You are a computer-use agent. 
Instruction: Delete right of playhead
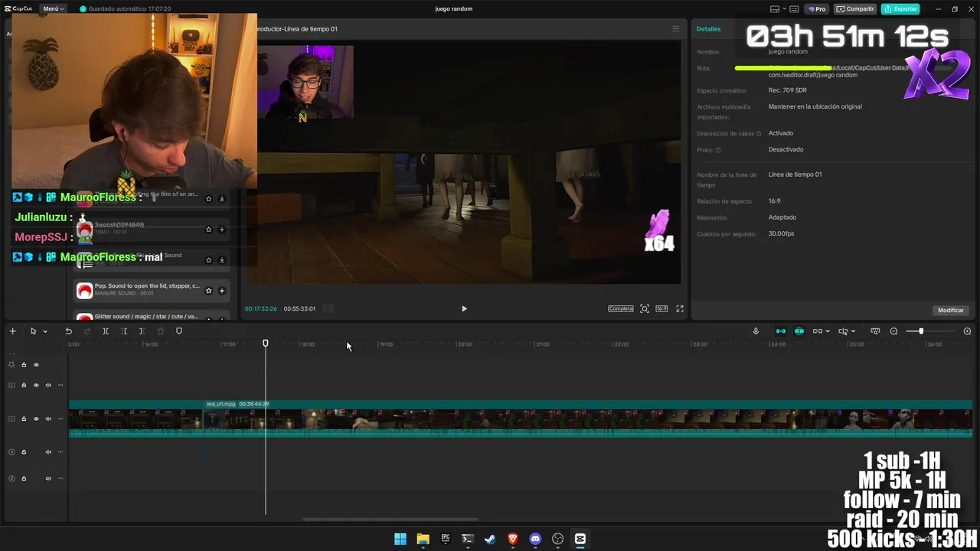click(142, 331)
